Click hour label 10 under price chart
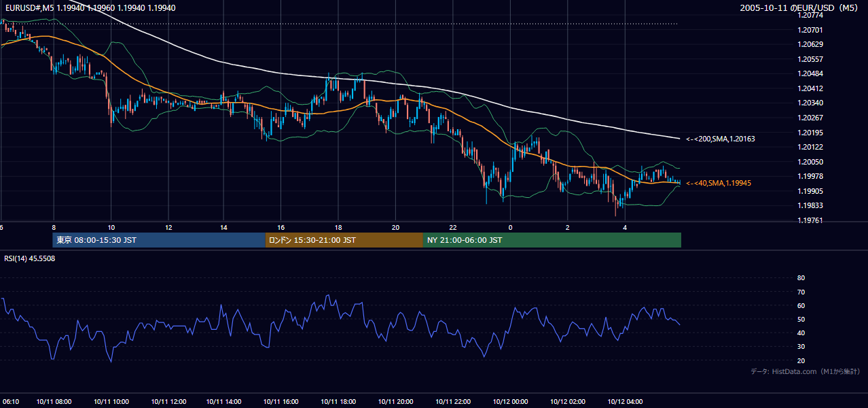This screenshot has width=868, height=408. pyautogui.click(x=111, y=228)
